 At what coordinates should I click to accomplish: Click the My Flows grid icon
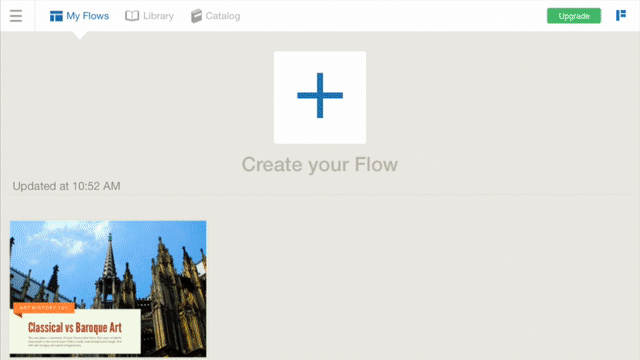56,16
